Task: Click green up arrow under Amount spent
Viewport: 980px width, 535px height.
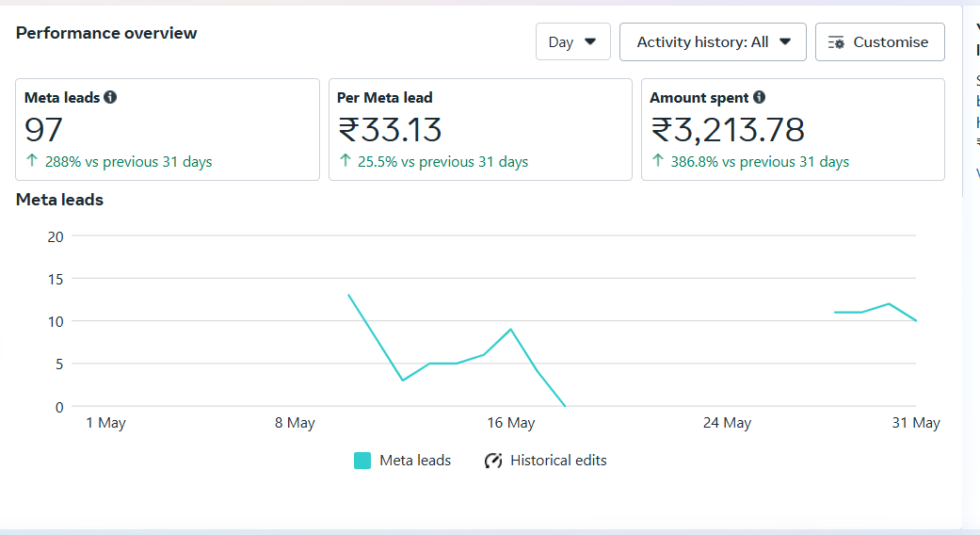Action: tap(657, 161)
